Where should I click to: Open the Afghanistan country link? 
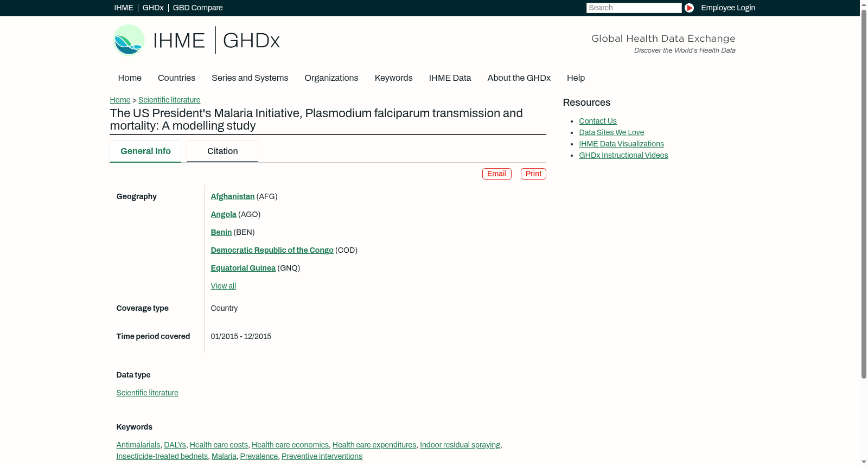[x=233, y=196]
